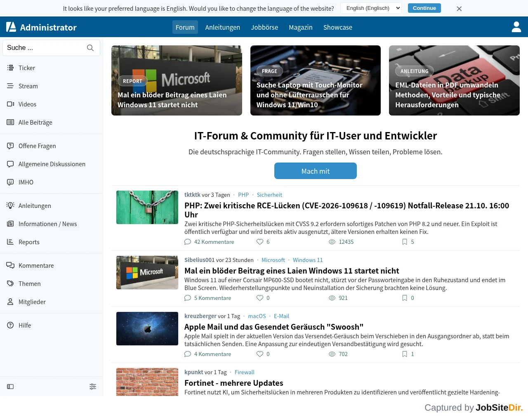The width and height of the screenshot is (528, 420).
Task: Open the Fortinet - mehrere Updates post title
Action: (x=234, y=383)
